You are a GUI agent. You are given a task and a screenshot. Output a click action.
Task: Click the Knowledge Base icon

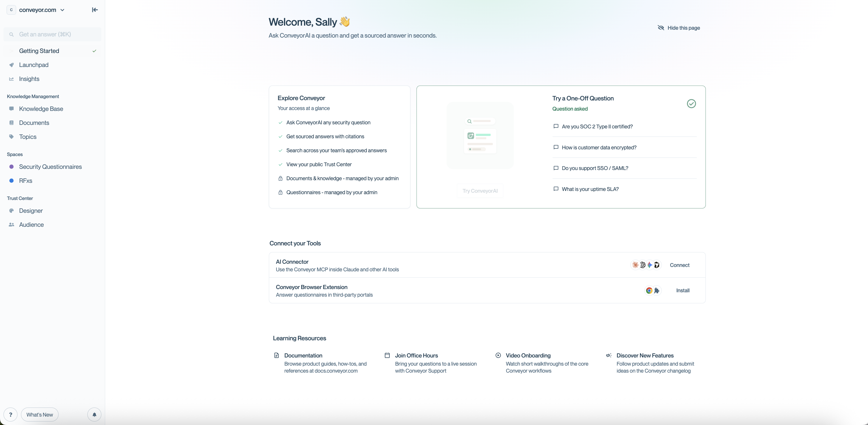11,109
